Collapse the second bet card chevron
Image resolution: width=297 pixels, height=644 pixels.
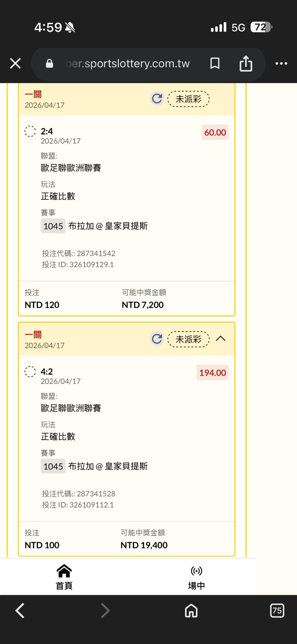tap(221, 339)
